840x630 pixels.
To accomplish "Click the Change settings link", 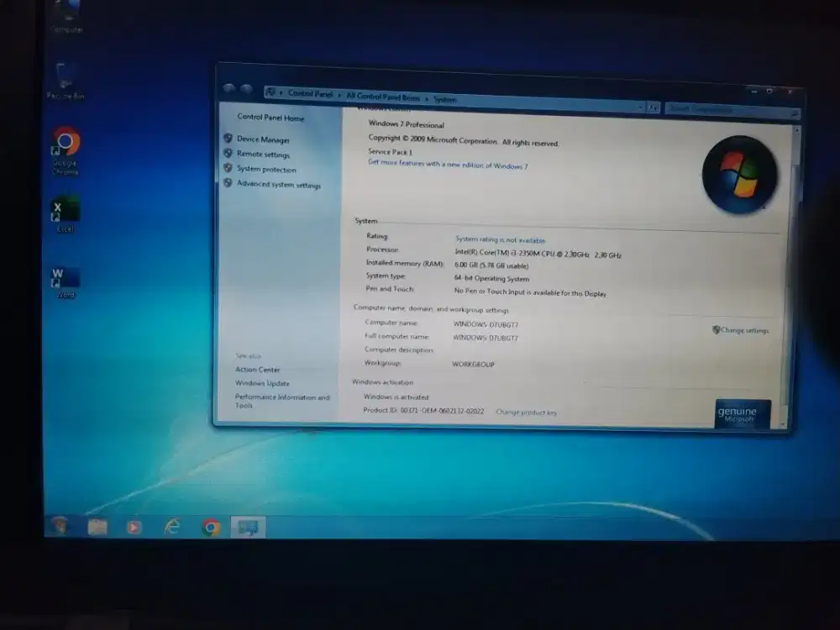I will pos(744,330).
